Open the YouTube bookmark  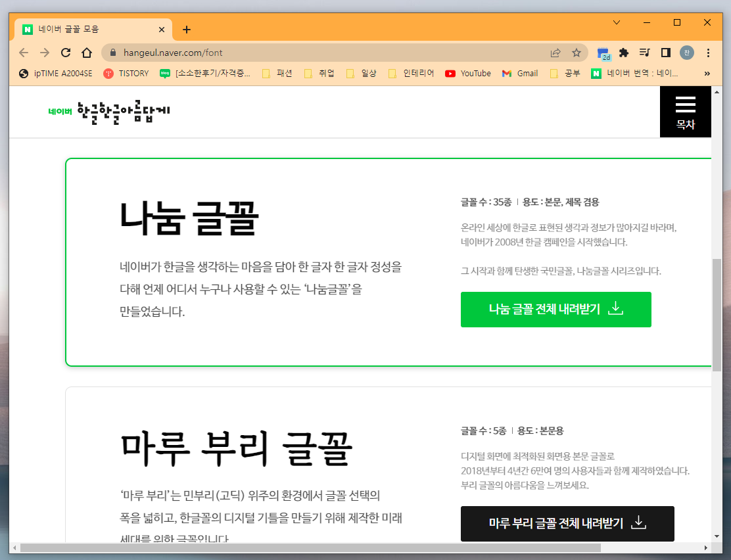(468, 73)
